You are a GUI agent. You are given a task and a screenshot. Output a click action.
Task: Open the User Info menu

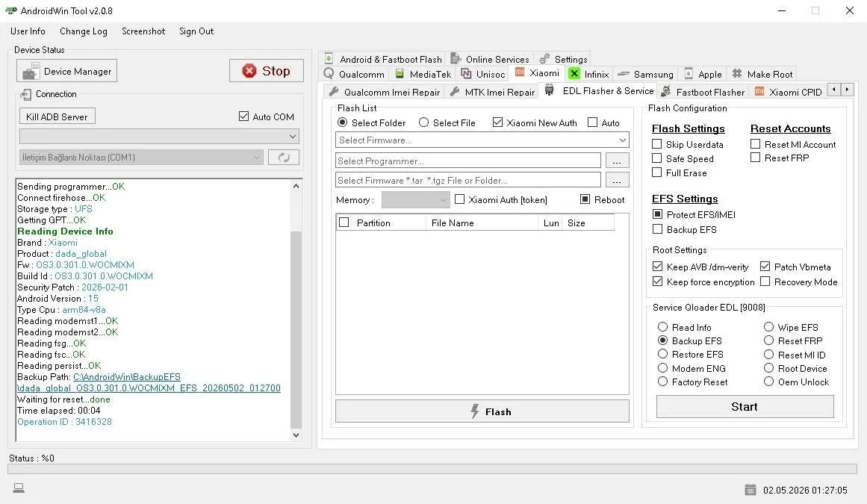click(28, 31)
